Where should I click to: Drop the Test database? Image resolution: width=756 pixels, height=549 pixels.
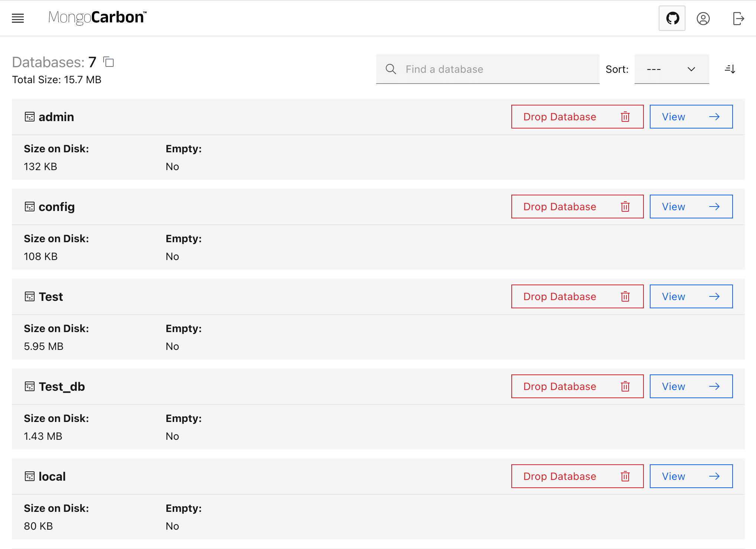pos(577,296)
